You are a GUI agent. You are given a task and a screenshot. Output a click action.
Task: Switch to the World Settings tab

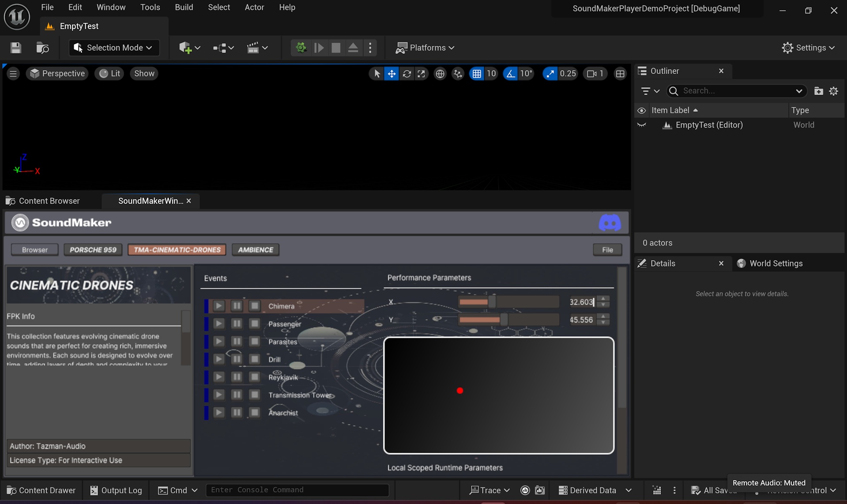tap(770, 263)
